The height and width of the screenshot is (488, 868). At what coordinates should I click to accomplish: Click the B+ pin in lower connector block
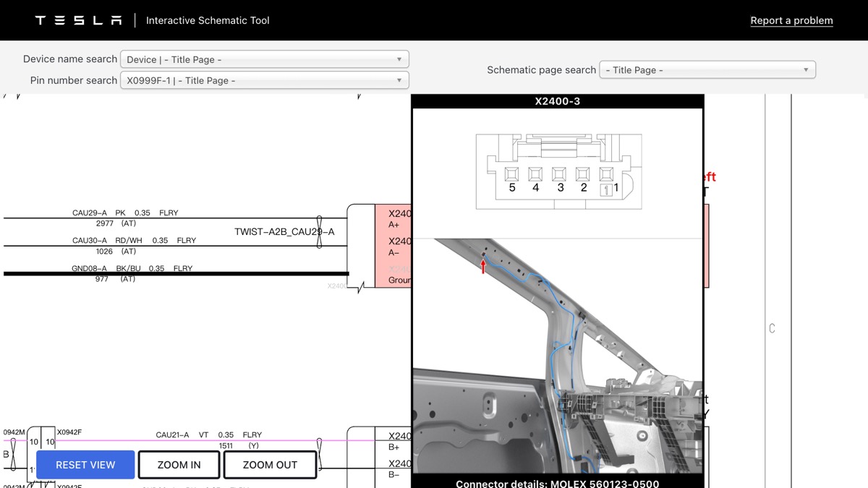pyautogui.click(x=394, y=448)
